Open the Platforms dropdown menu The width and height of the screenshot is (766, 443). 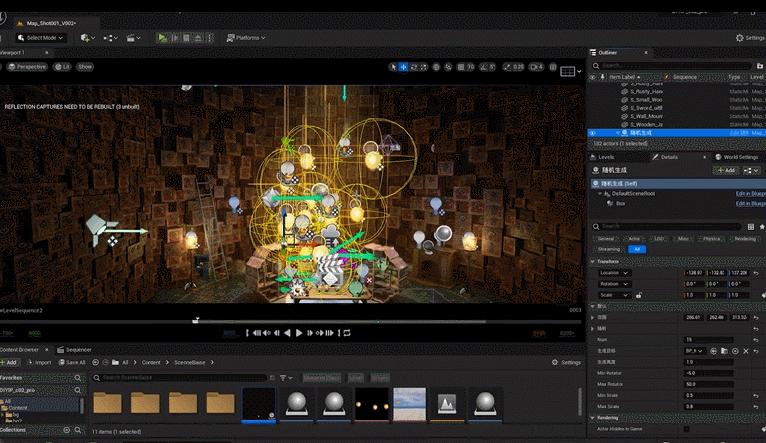pyautogui.click(x=246, y=38)
